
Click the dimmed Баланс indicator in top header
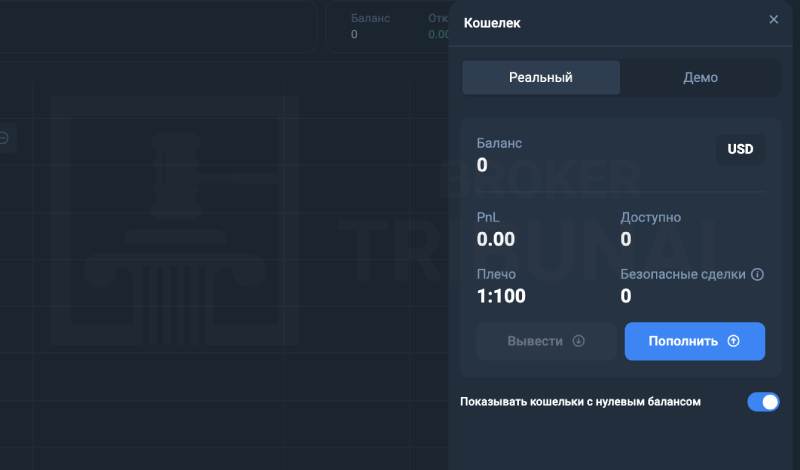(x=370, y=26)
